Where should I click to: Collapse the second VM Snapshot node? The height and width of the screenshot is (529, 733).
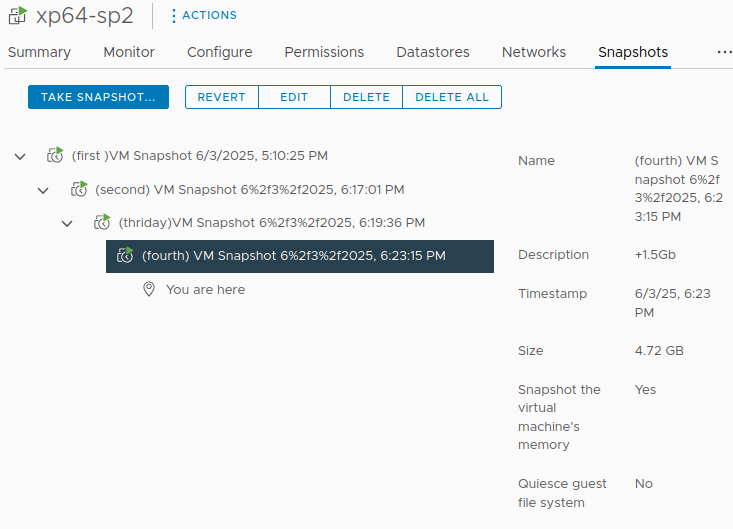pyautogui.click(x=43, y=190)
